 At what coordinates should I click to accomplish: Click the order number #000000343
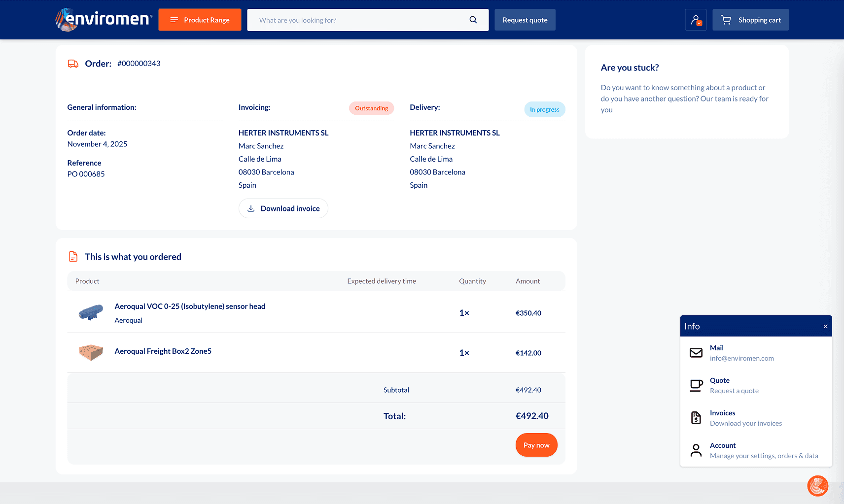pyautogui.click(x=139, y=64)
